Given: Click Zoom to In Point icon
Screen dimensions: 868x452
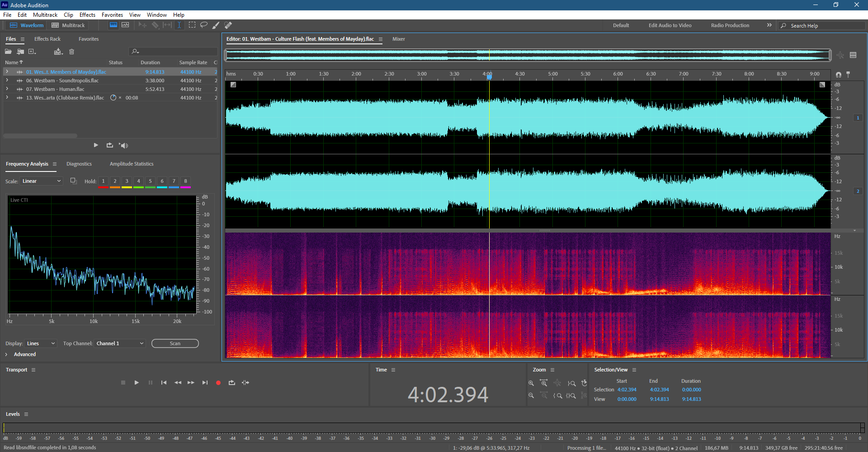Looking at the screenshot, I should [558, 395].
